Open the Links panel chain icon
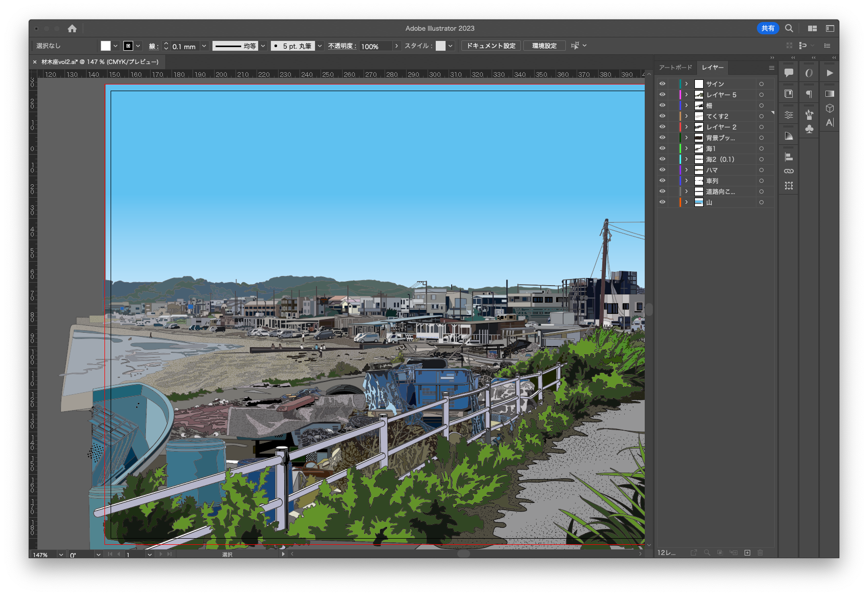Screen dimensions: 868x596 coord(789,171)
